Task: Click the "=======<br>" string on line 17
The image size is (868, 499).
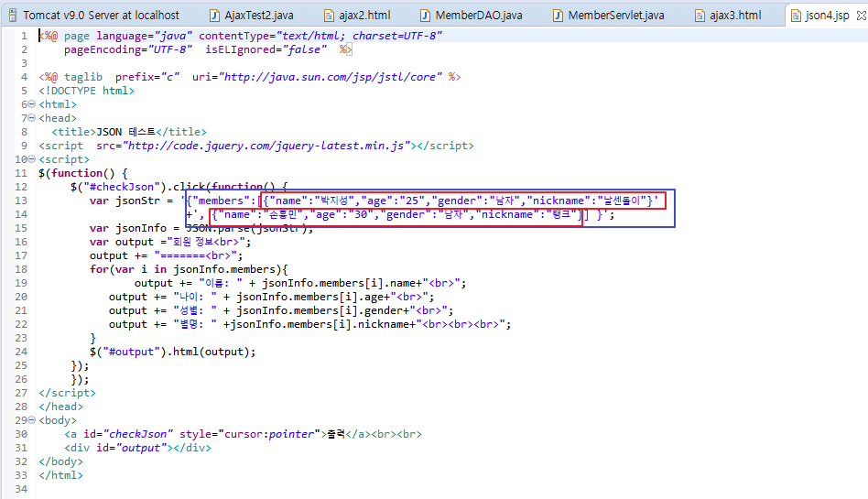Action: [195, 255]
